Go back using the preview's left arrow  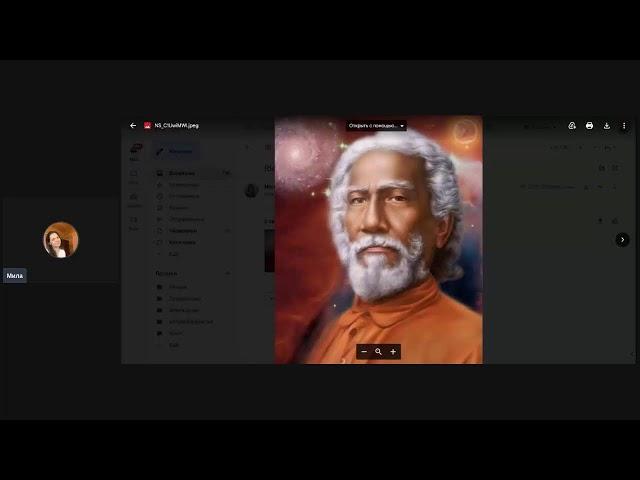point(133,126)
